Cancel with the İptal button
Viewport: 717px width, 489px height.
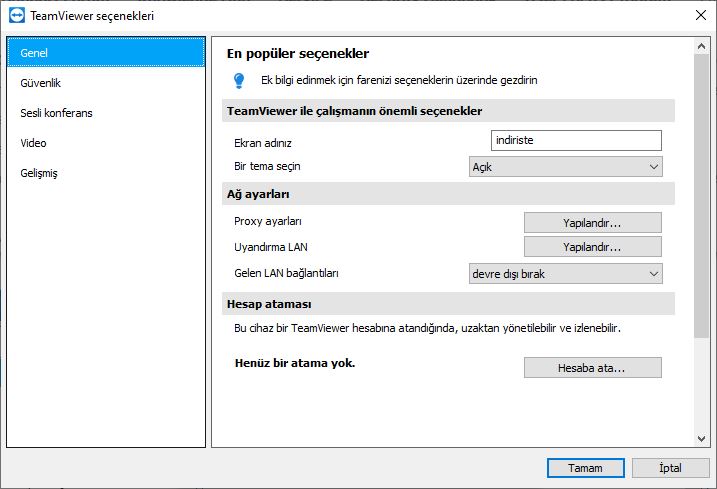point(671,468)
